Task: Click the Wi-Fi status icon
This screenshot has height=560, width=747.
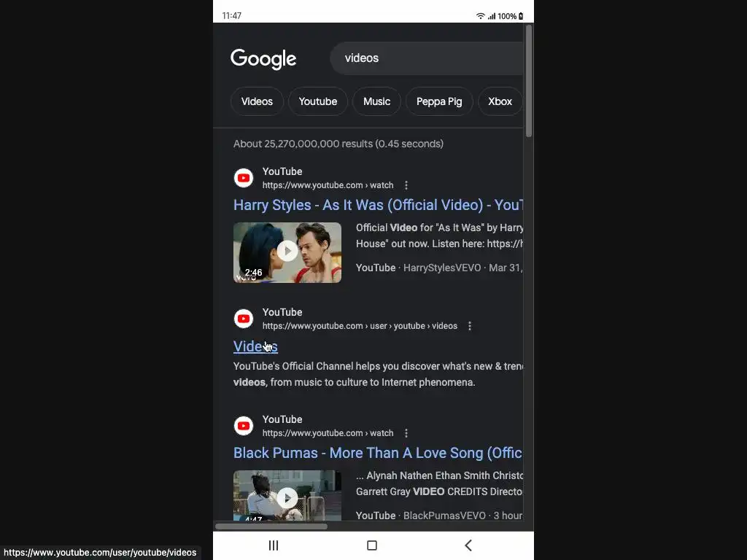Action: point(480,16)
